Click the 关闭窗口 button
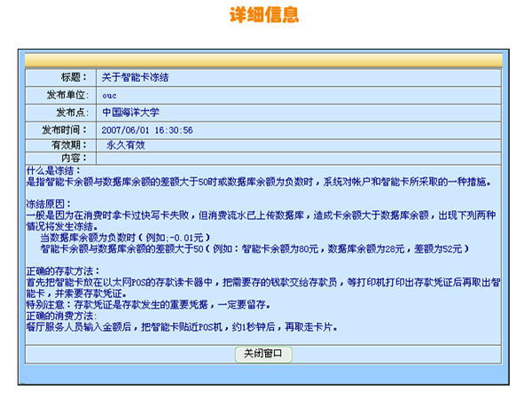This screenshot has height=399, width=532. click(x=263, y=354)
